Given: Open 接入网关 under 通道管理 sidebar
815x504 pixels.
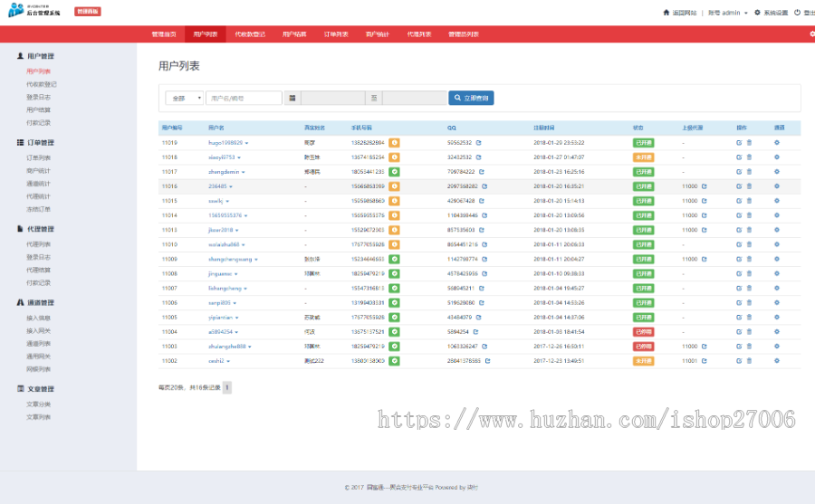Looking at the screenshot, I should pos(38,330).
